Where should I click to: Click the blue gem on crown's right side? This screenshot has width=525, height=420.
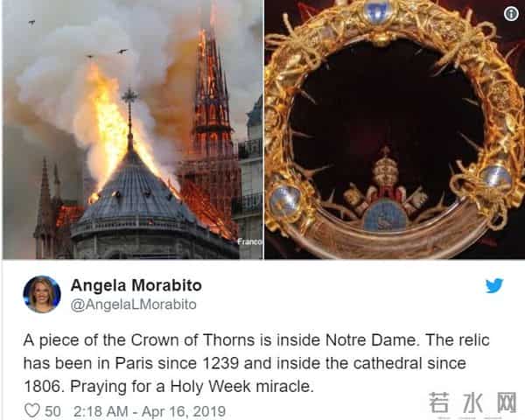(x=495, y=177)
